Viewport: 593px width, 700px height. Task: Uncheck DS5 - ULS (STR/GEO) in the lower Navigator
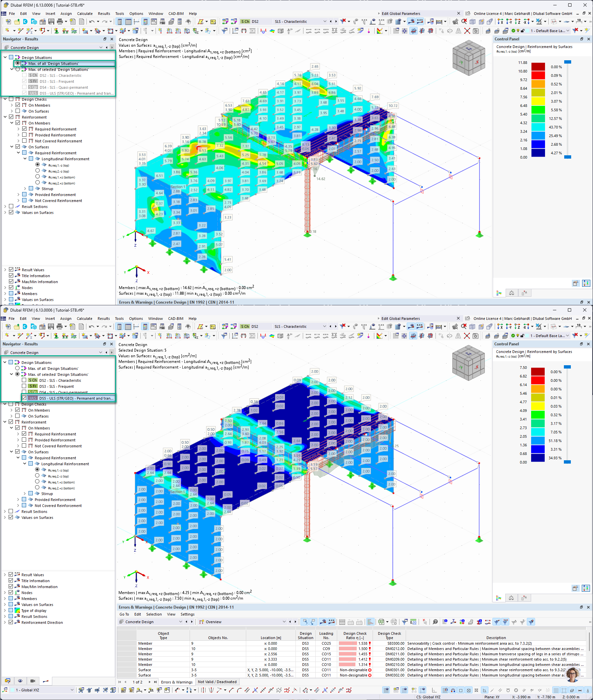(x=24, y=398)
